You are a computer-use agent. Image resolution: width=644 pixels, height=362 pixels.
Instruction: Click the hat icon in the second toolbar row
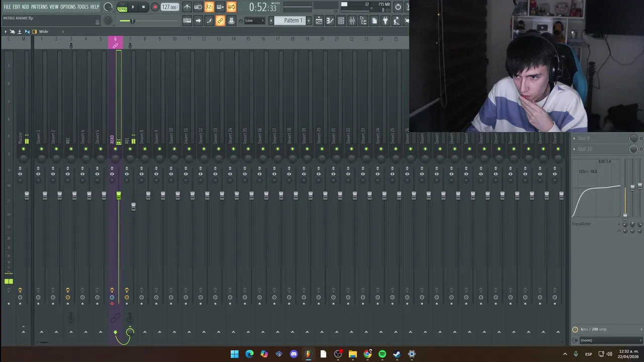click(231, 21)
